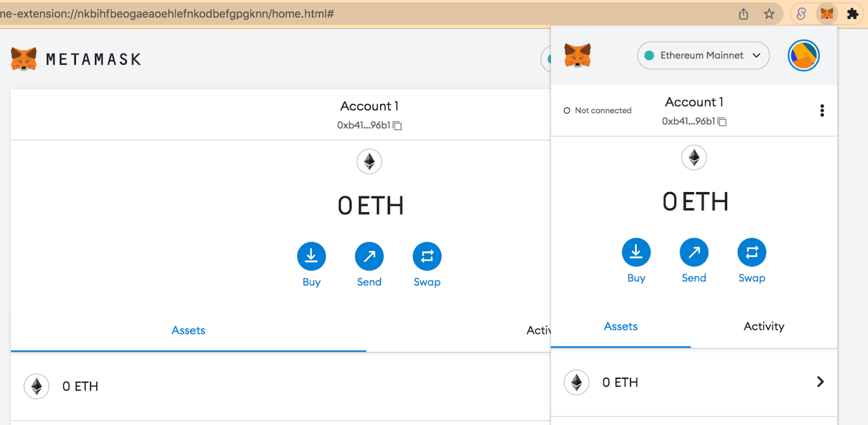Click the share icon in address bar
This screenshot has height=425, width=868.
[x=744, y=14]
